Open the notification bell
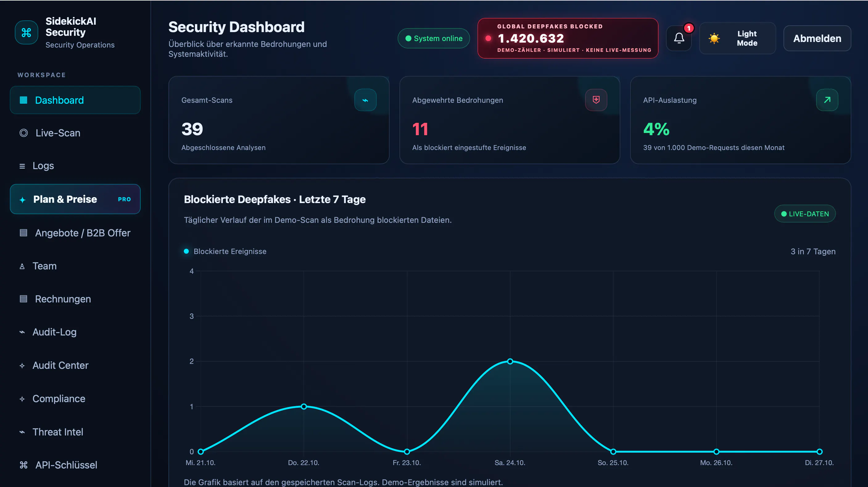 click(679, 38)
